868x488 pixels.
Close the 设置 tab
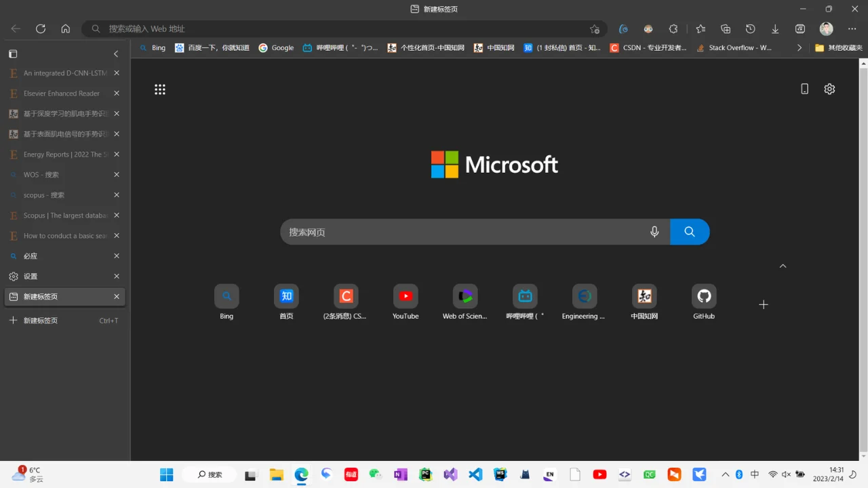[x=117, y=277]
